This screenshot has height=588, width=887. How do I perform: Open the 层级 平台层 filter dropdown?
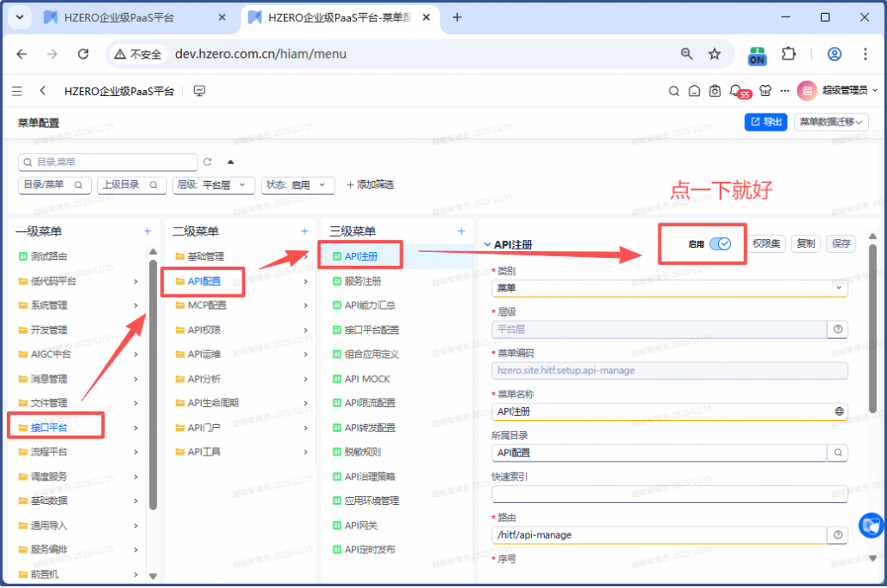tap(214, 184)
